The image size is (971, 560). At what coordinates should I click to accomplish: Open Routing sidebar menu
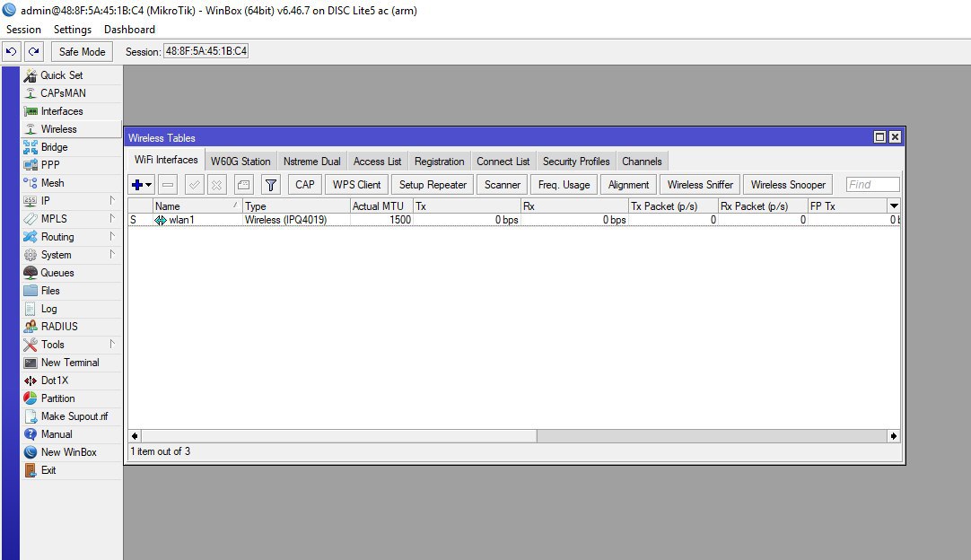[71, 237]
